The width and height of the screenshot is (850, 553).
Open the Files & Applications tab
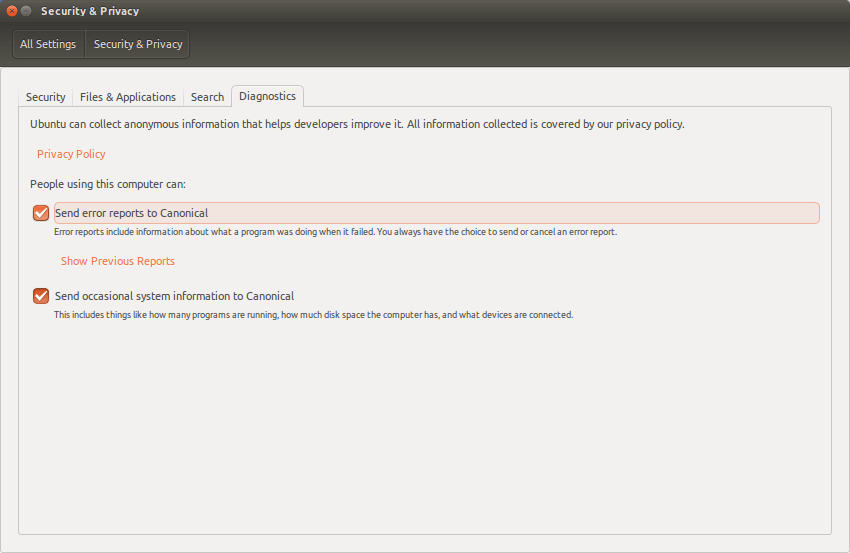(128, 97)
